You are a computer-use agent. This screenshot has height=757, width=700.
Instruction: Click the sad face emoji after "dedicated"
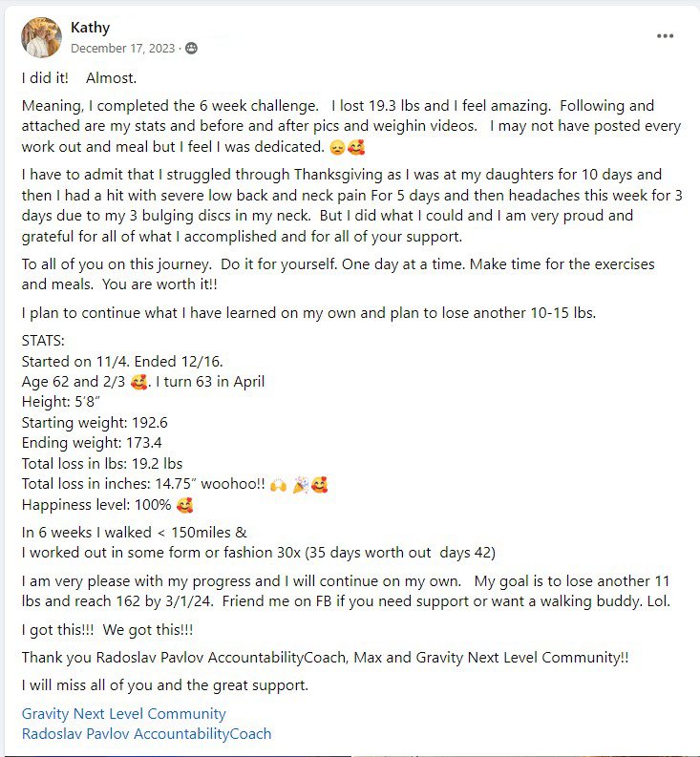click(x=335, y=147)
